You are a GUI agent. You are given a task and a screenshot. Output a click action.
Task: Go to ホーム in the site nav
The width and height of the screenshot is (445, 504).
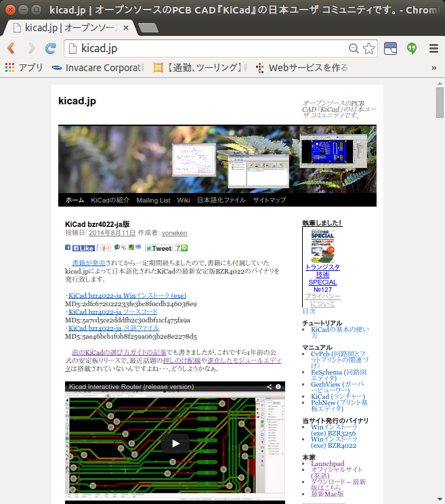[75, 200]
